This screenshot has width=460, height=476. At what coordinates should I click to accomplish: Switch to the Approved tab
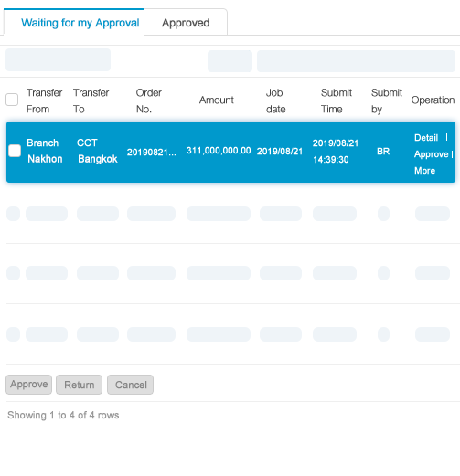point(186,23)
